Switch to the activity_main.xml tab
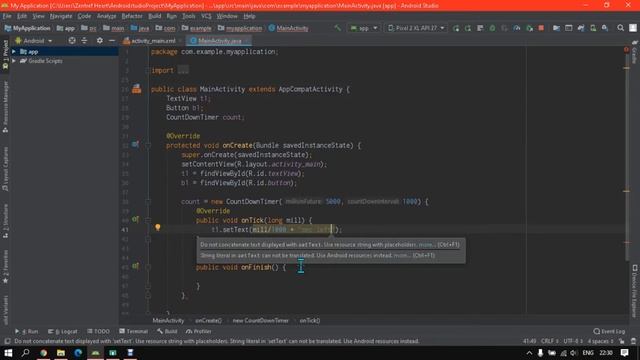This screenshot has height=360, width=640. tap(149, 41)
